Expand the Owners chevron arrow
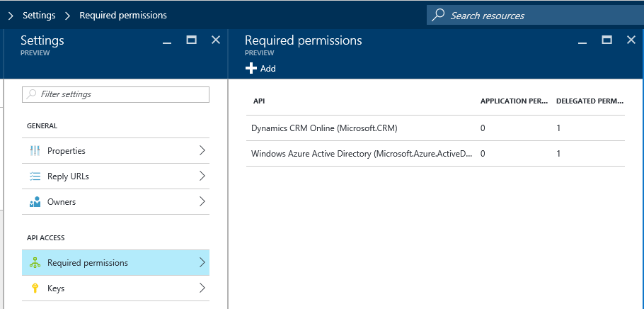The width and height of the screenshot is (644, 309). [x=202, y=201]
